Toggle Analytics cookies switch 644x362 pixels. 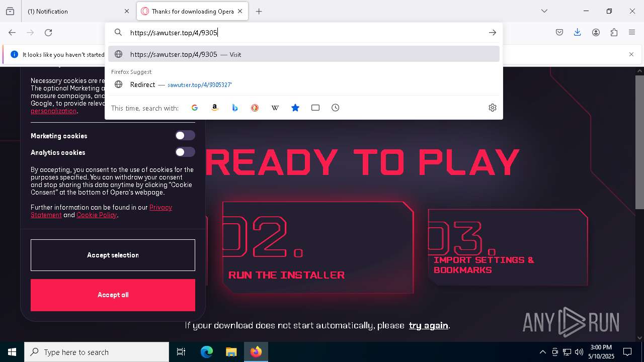[185, 152]
